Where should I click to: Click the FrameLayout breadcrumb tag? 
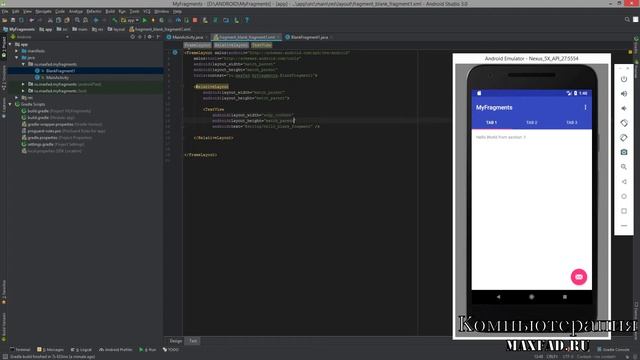197,45
